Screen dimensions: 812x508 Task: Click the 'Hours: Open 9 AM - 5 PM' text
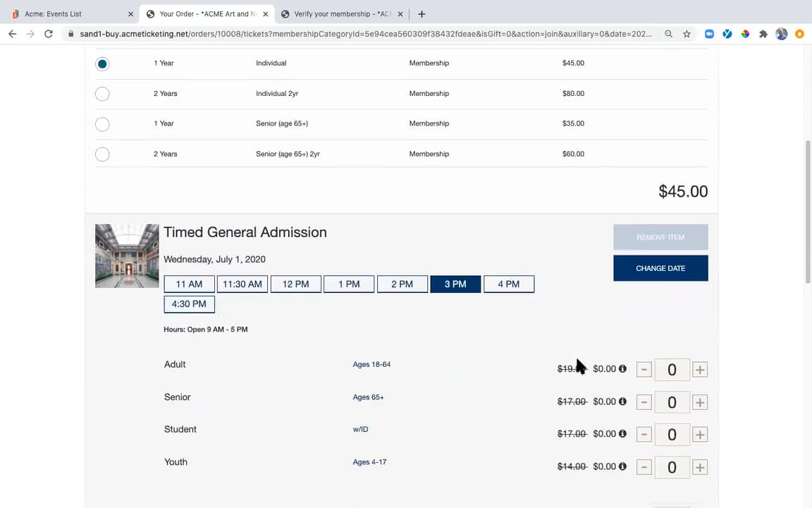[x=206, y=329]
